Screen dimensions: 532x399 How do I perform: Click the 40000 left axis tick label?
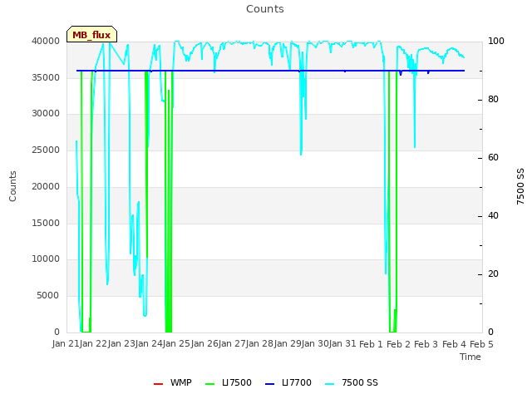coord(46,41)
